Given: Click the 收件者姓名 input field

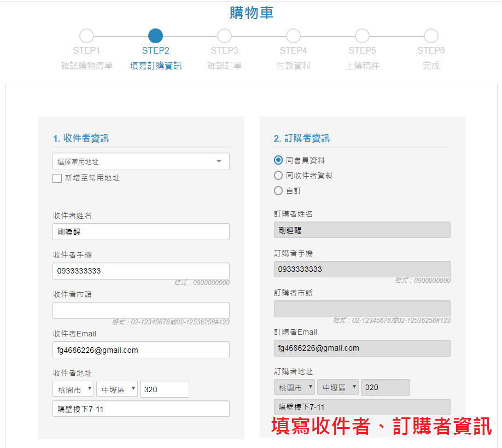Looking at the screenshot, I should [141, 232].
